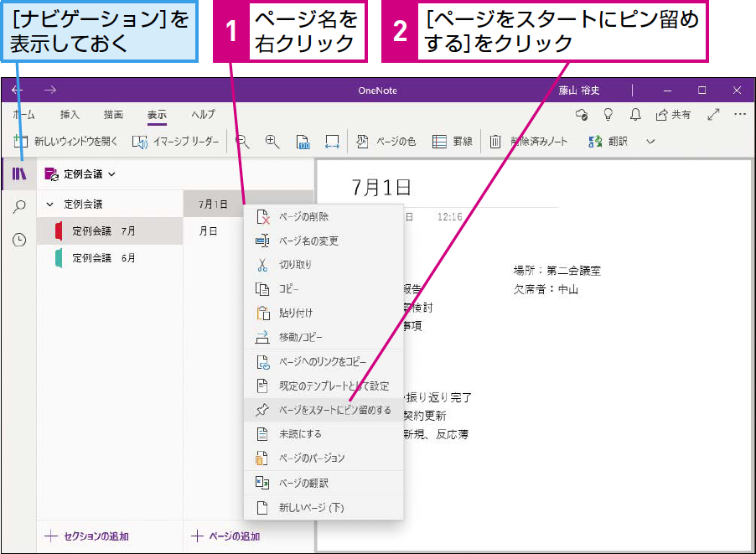The height and width of the screenshot is (554, 756).
Task: Click the page title 7月1日
Action: click(381, 187)
